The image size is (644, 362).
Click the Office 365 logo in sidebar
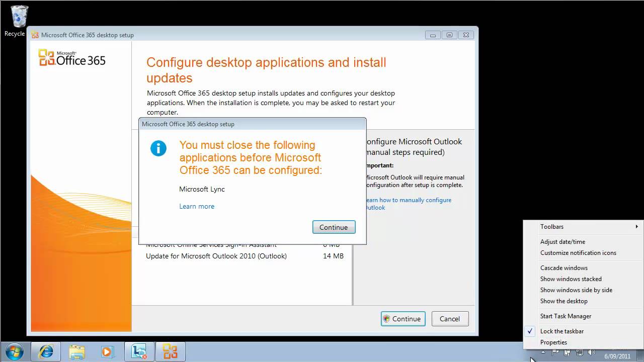[x=72, y=58]
